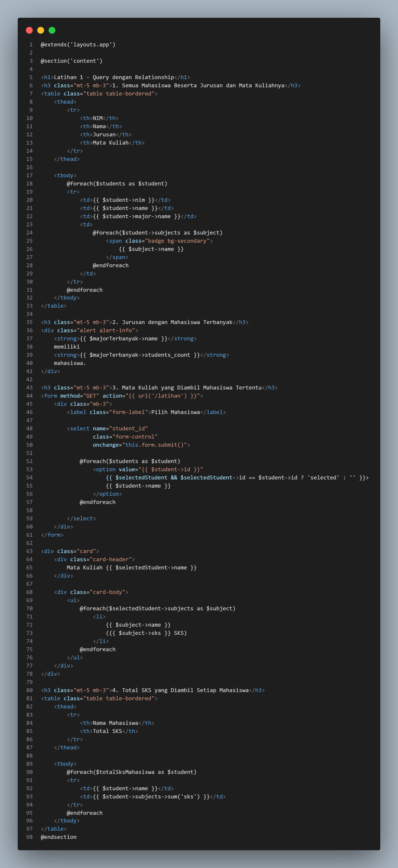The height and width of the screenshot is (868, 398).
Task: Click the "$subject->sks" SKS line
Action: pos(146,633)
